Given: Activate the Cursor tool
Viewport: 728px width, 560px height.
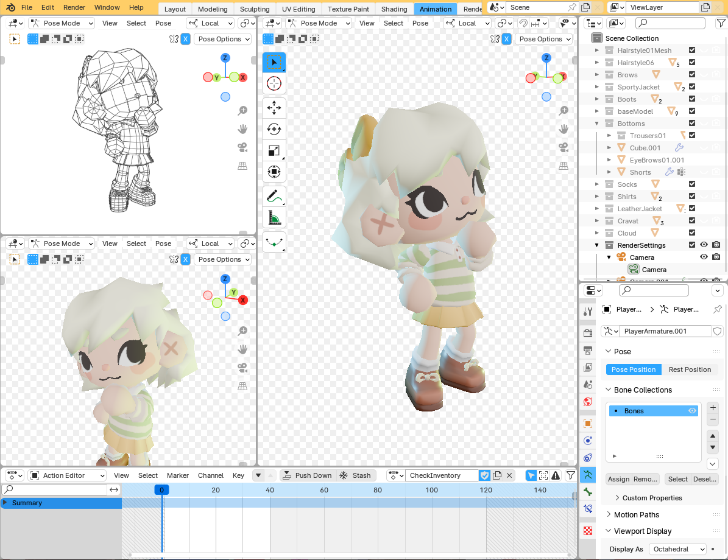Looking at the screenshot, I should point(274,83).
